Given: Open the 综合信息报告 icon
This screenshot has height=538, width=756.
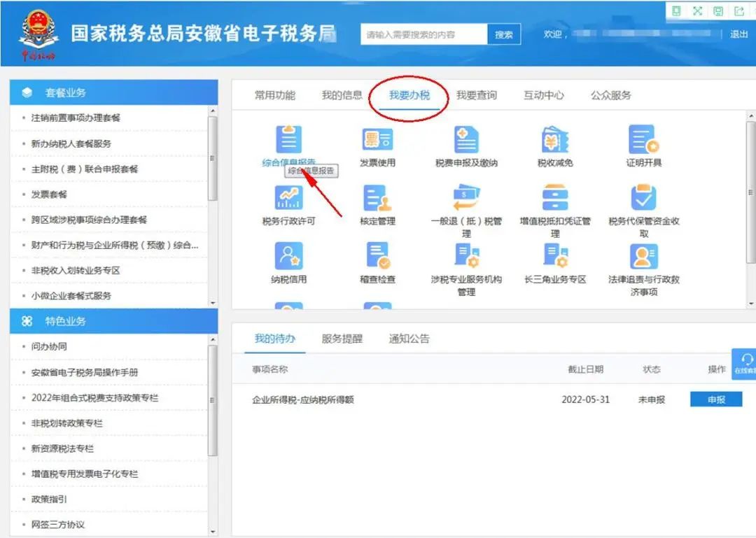Looking at the screenshot, I should [x=289, y=139].
